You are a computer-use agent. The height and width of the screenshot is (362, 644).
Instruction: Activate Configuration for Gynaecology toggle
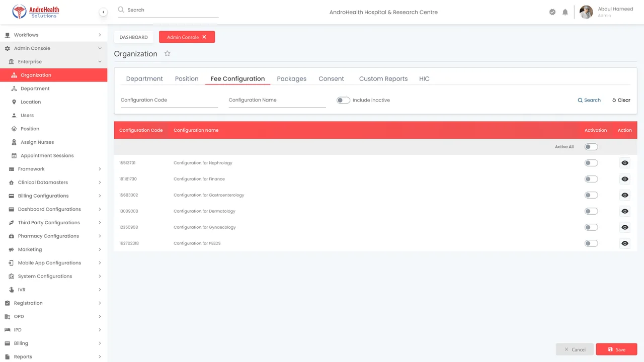click(x=591, y=227)
